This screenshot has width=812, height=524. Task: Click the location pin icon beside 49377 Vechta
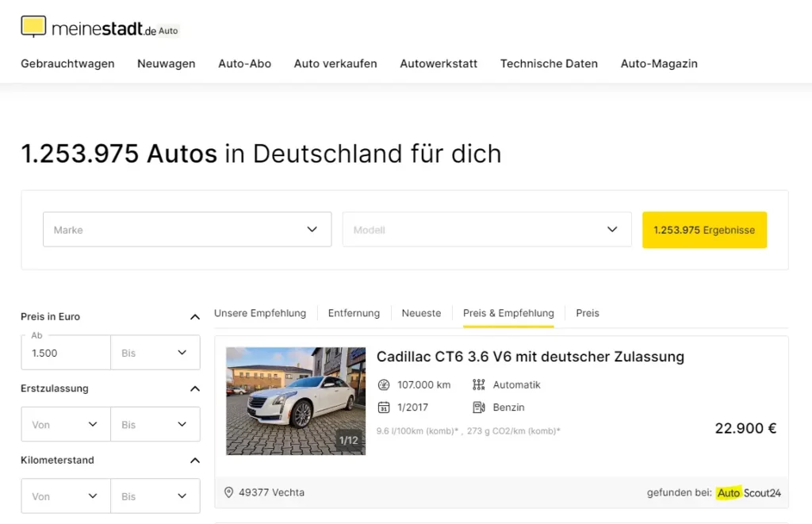[x=228, y=492]
